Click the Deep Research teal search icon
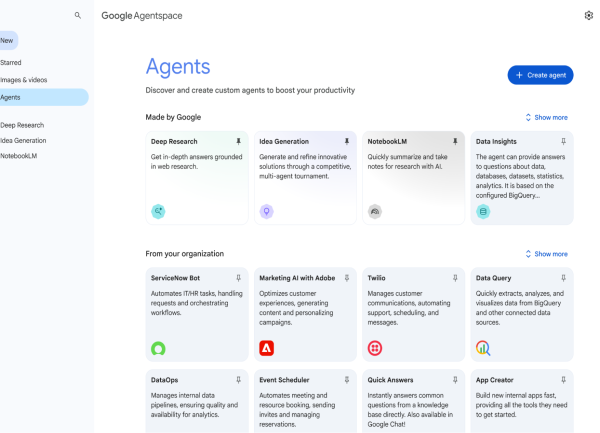 pyautogui.click(x=158, y=211)
